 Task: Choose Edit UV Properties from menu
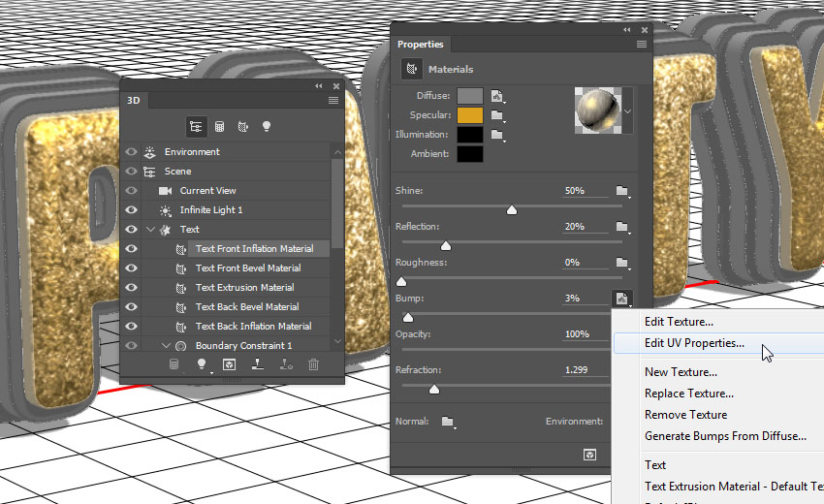(694, 343)
